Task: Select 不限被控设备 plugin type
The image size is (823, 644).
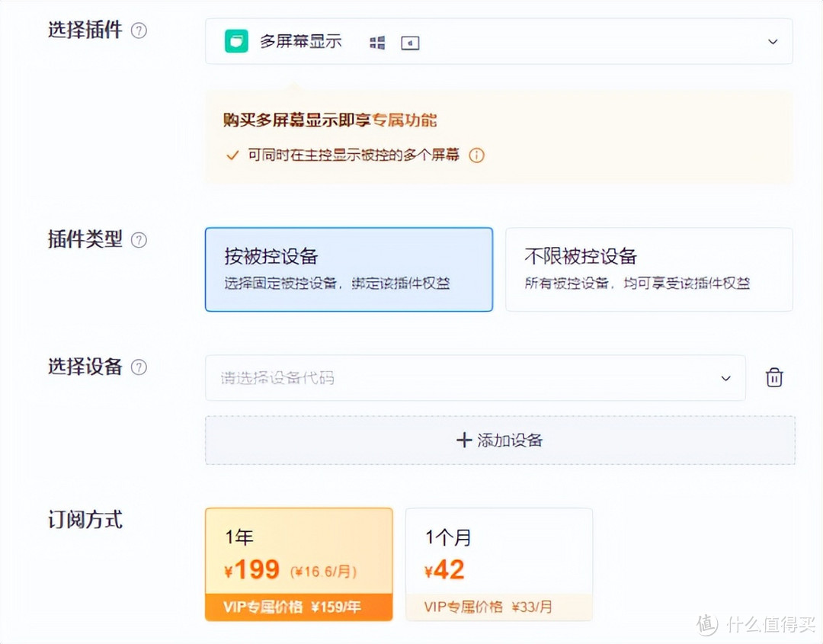Action: pos(648,269)
